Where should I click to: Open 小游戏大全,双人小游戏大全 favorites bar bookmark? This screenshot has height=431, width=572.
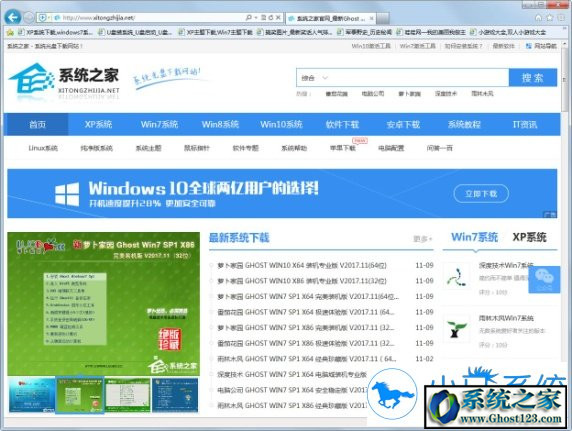pos(508,32)
